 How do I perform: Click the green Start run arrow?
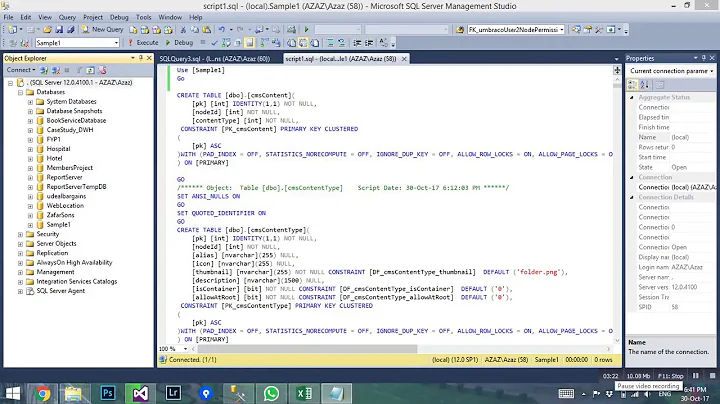[x=306, y=29]
